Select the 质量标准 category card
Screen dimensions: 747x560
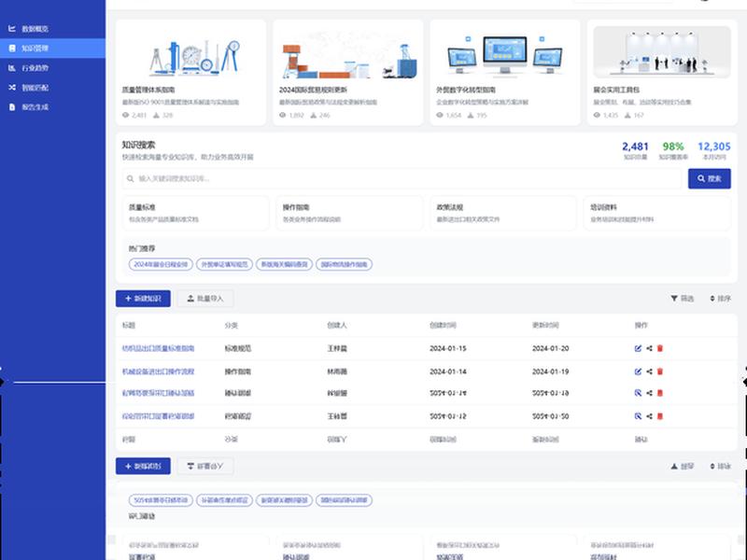tap(195, 213)
